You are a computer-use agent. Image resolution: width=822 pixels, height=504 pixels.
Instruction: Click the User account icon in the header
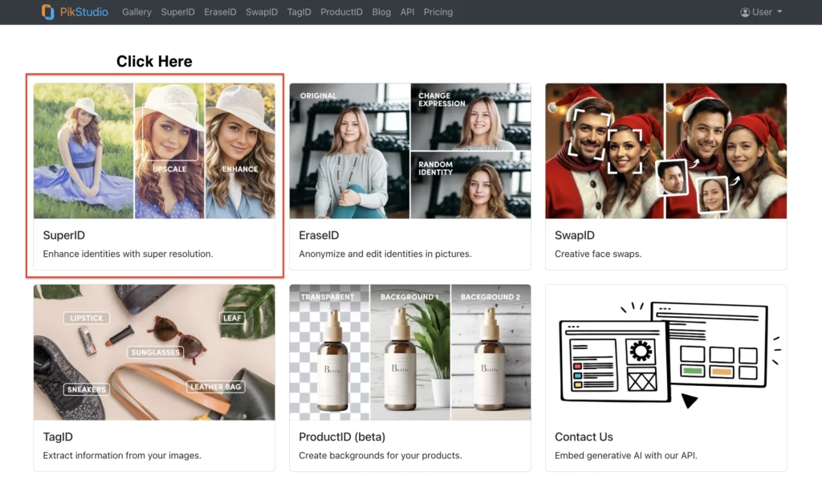tap(747, 11)
